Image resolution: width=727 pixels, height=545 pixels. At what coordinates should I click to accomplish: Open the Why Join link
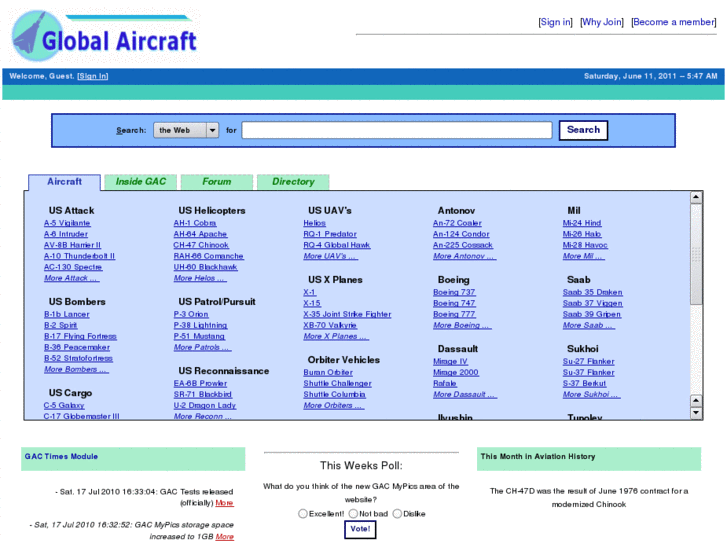(x=601, y=22)
